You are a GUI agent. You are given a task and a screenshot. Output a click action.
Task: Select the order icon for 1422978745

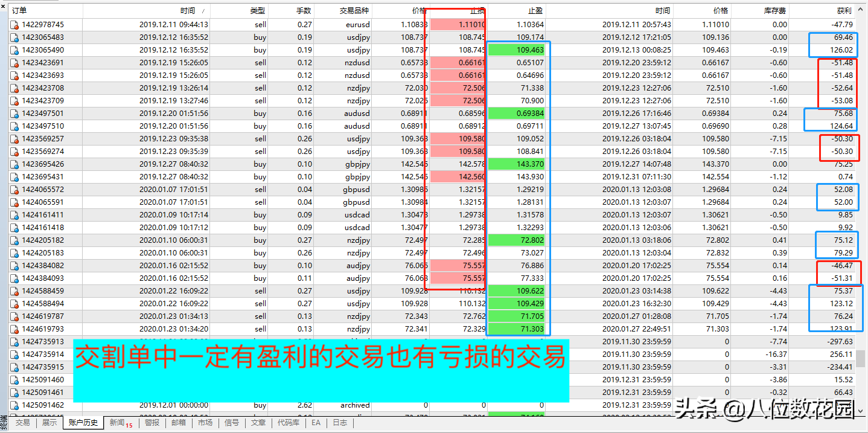click(15, 25)
